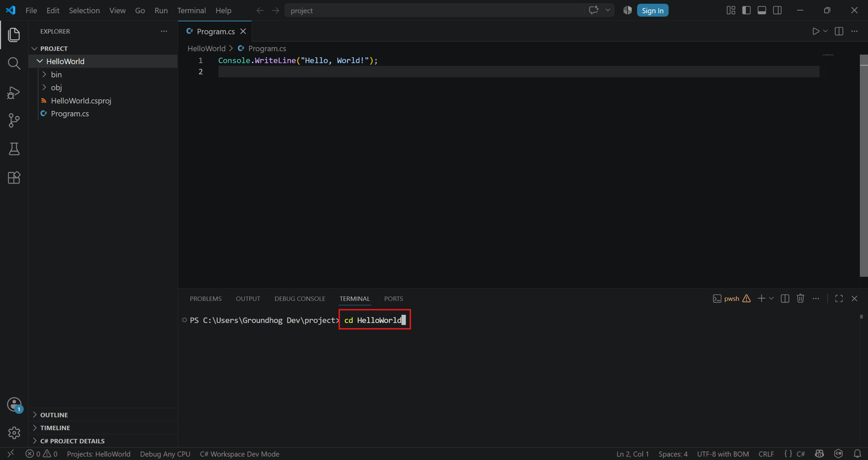Split the editor right
Image resolution: width=868 pixels, height=460 pixels.
coord(839,31)
